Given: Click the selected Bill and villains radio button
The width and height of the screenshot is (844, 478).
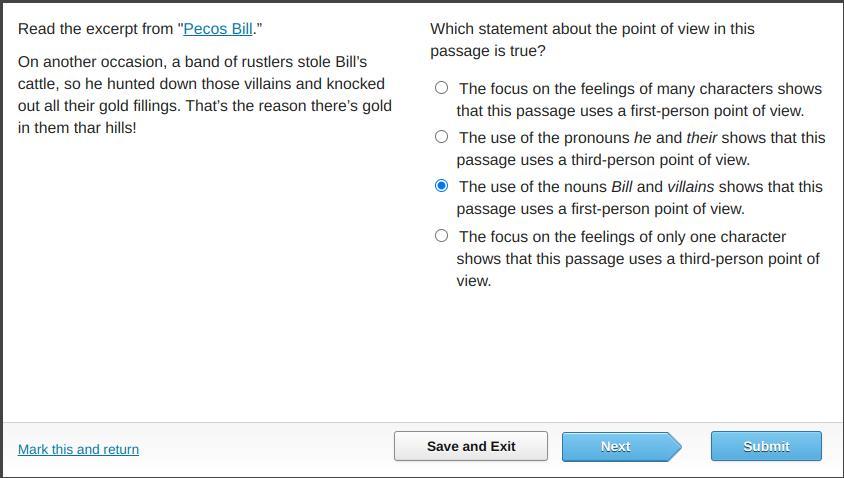Looking at the screenshot, I should [441, 186].
